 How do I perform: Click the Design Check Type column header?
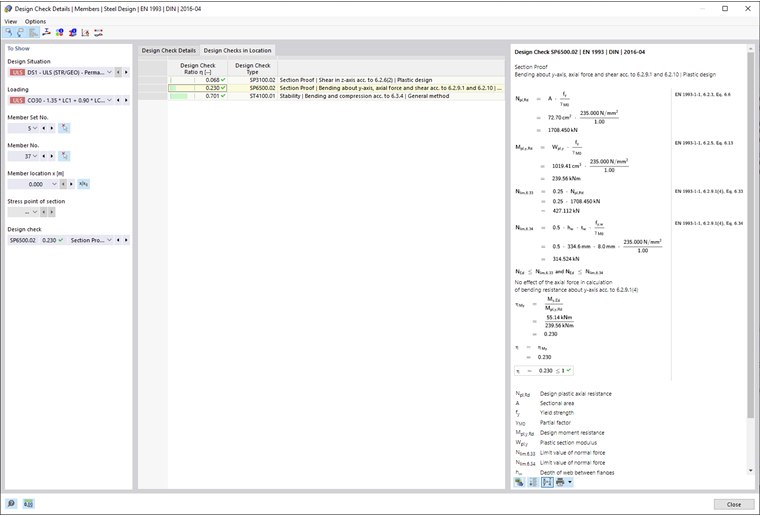pyautogui.click(x=253, y=68)
